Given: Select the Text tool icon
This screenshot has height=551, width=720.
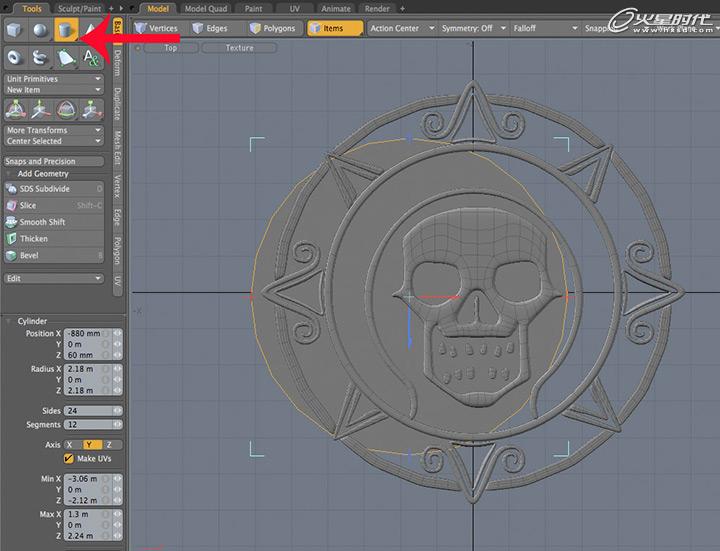Looking at the screenshot, I should pyautogui.click(x=92, y=58).
